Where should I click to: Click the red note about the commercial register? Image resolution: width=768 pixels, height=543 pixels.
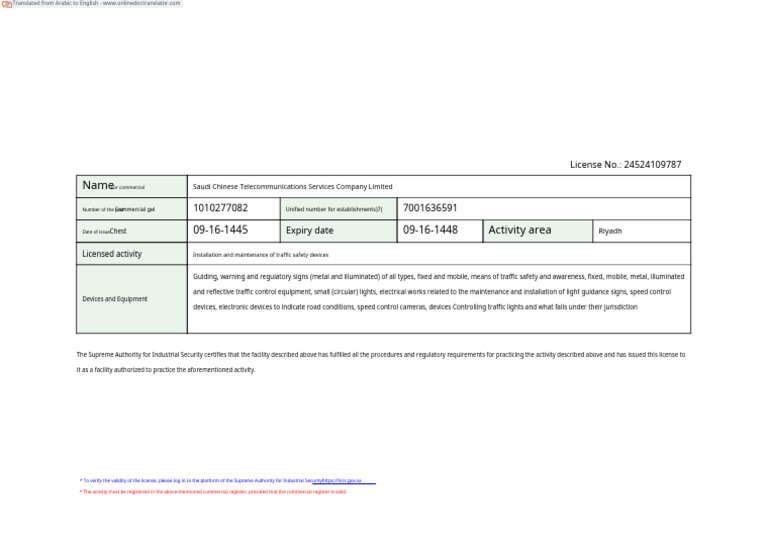[x=213, y=492]
